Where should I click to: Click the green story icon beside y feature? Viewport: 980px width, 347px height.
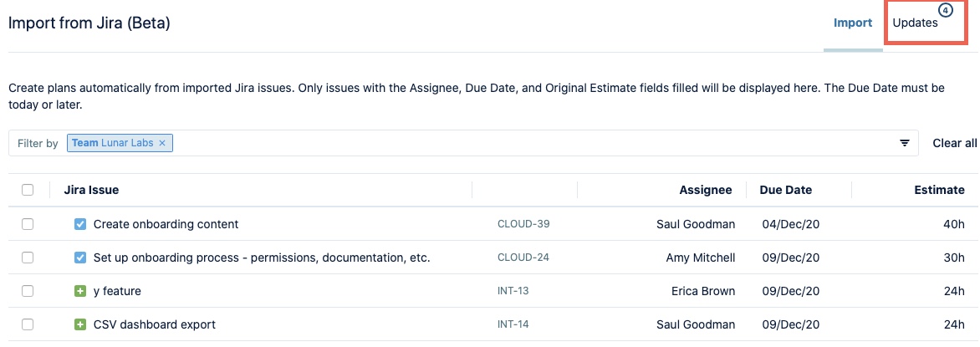click(x=80, y=291)
